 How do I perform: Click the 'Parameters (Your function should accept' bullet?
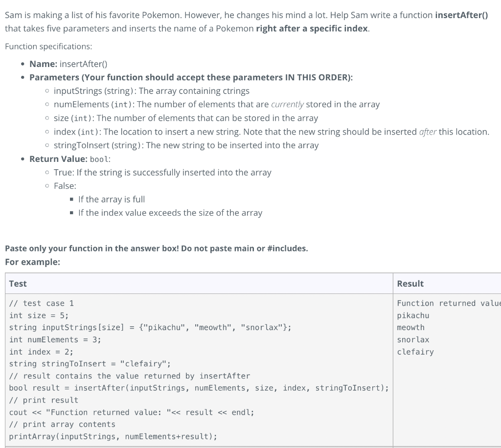click(191, 77)
